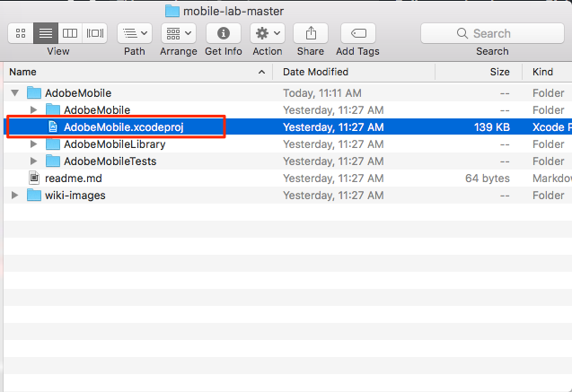The image size is (572, 392).
Task: Select the AdobeMobileLibrary folder row
Action: coord(288,144)
